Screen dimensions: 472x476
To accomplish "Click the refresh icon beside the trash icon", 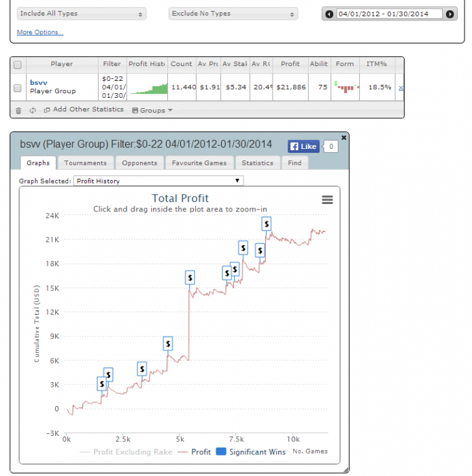I will [x=33, y=110].
